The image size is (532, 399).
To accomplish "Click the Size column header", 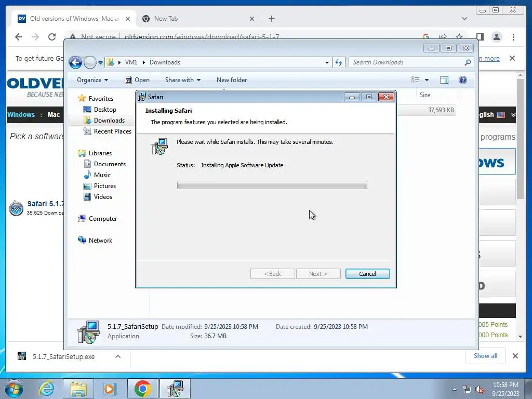I will coord(425,95).
